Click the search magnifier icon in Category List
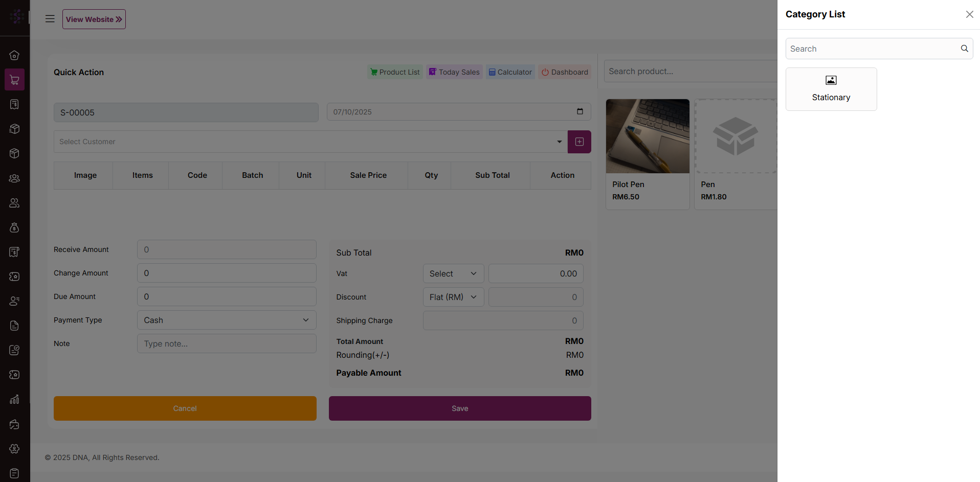This screenshot has width=980, height=482. pyautogui.click(x=964, y=49)
